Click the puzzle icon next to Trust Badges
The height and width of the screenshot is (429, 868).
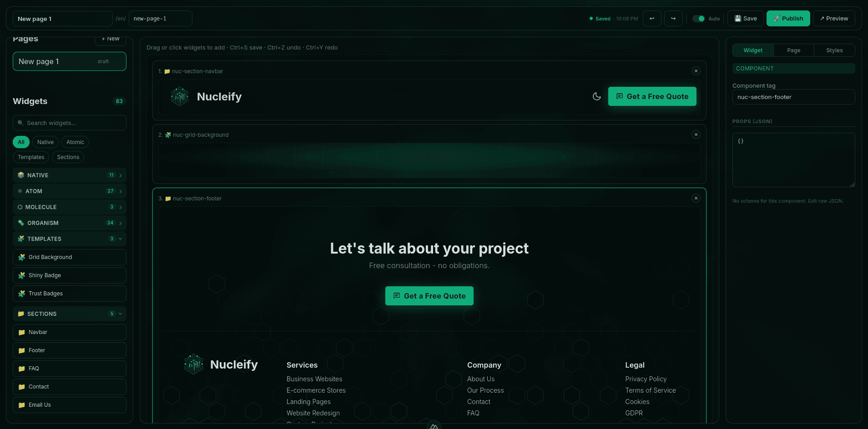pyautogui.click(x=21, y=293)
